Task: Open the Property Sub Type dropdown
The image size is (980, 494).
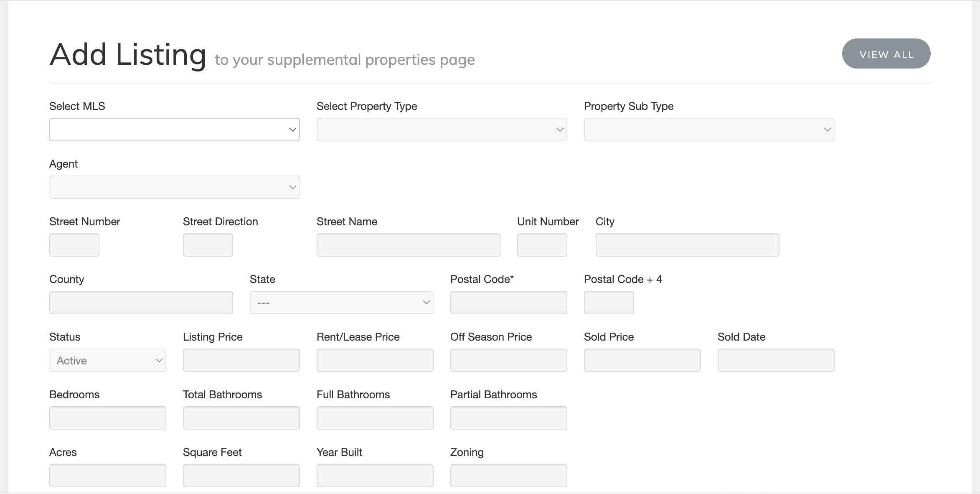Action: pos(709,130)
